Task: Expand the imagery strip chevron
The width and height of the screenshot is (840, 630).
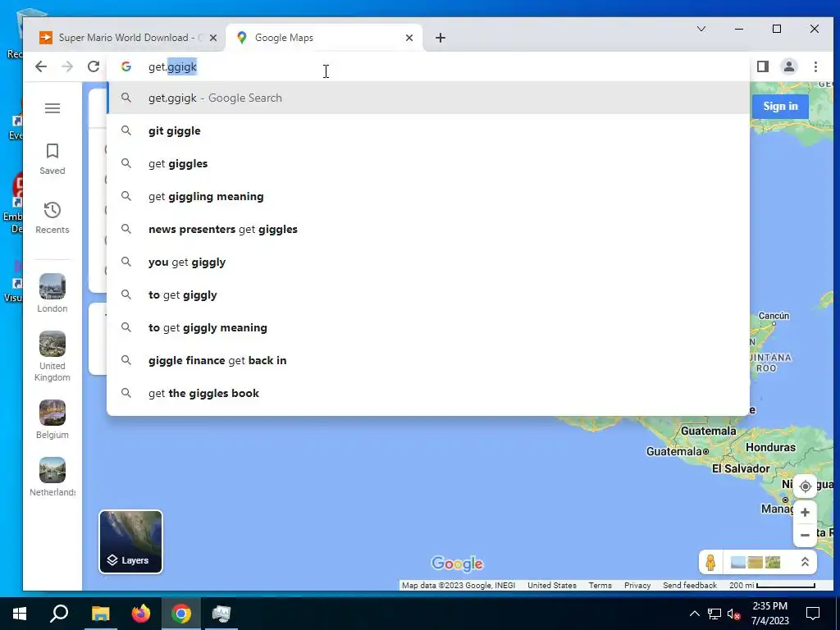Action: click(x=805, y=562)
